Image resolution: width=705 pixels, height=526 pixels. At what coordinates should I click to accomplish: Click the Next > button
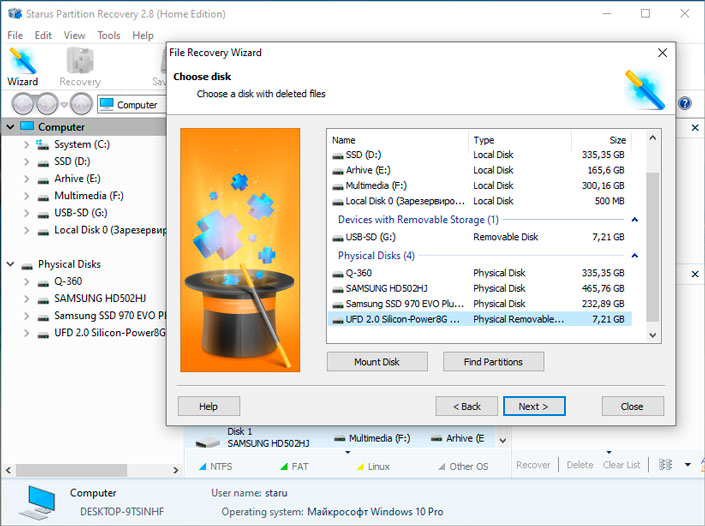coord(534,406)
